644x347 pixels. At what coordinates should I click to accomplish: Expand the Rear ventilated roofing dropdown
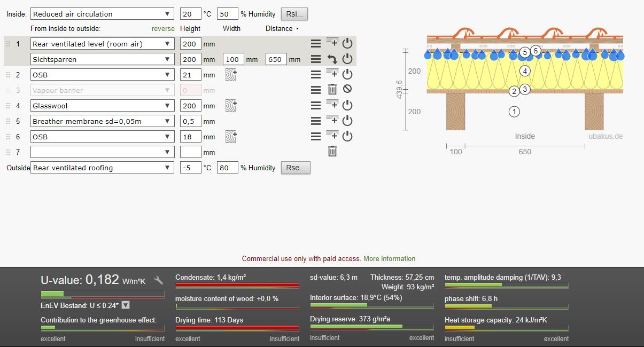pyautogui.click(x=102, y=168)
